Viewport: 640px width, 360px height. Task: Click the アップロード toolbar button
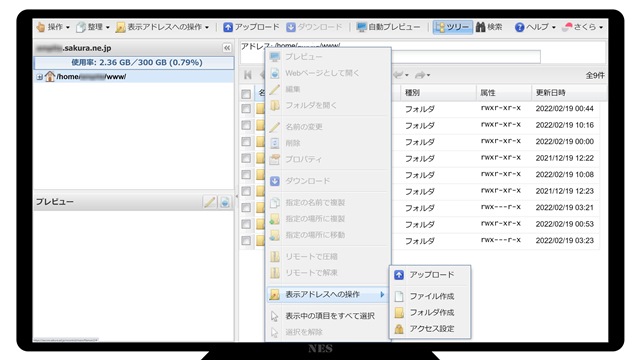(251, 27)
